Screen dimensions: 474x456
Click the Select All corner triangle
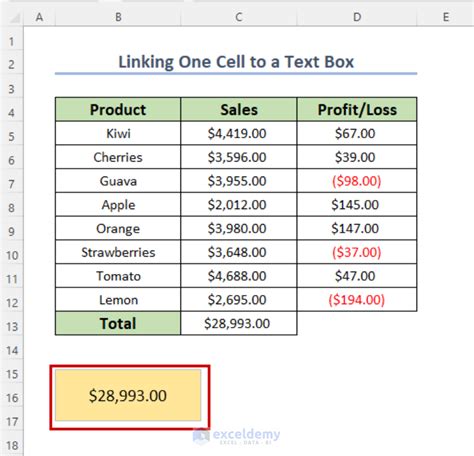(15, 18)
